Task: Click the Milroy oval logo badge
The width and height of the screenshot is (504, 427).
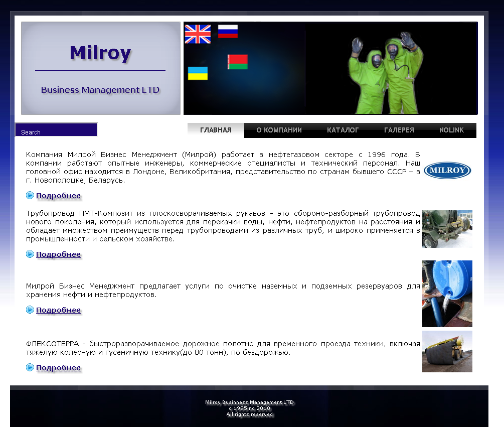Action: tap(447, 170)
